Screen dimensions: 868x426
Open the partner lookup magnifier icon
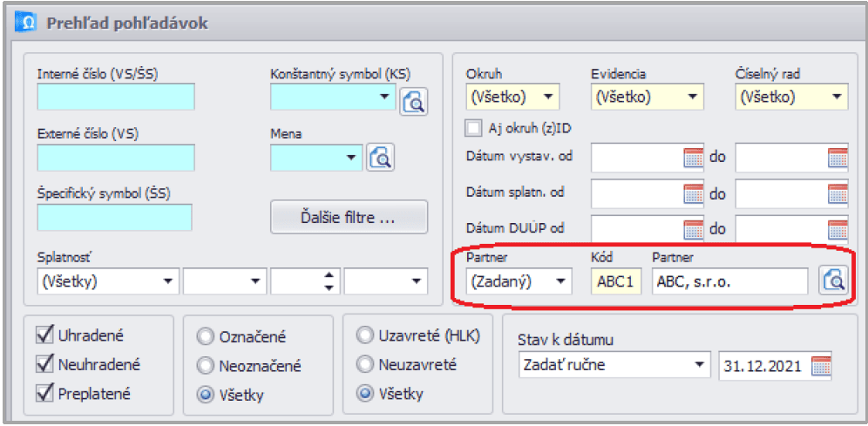coord(832,281)
